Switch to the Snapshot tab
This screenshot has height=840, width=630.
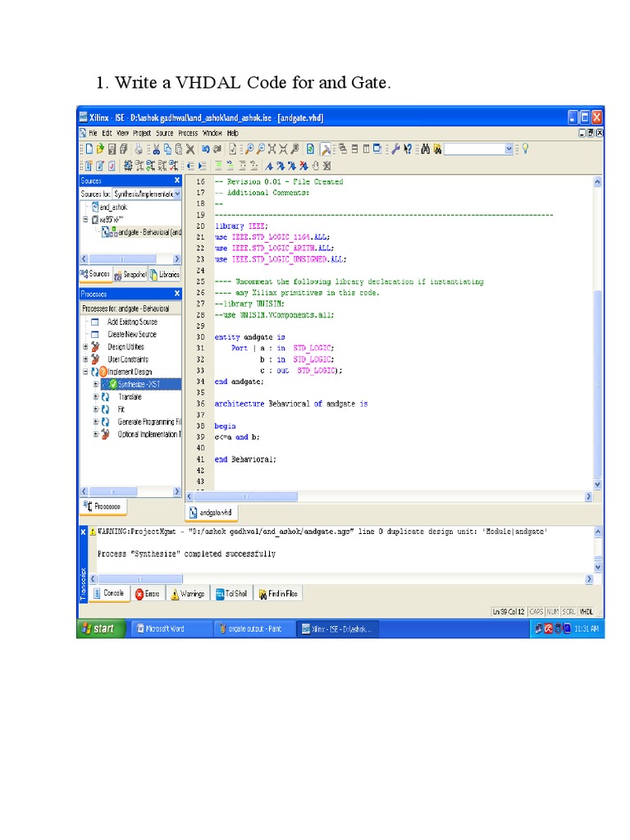130,274
